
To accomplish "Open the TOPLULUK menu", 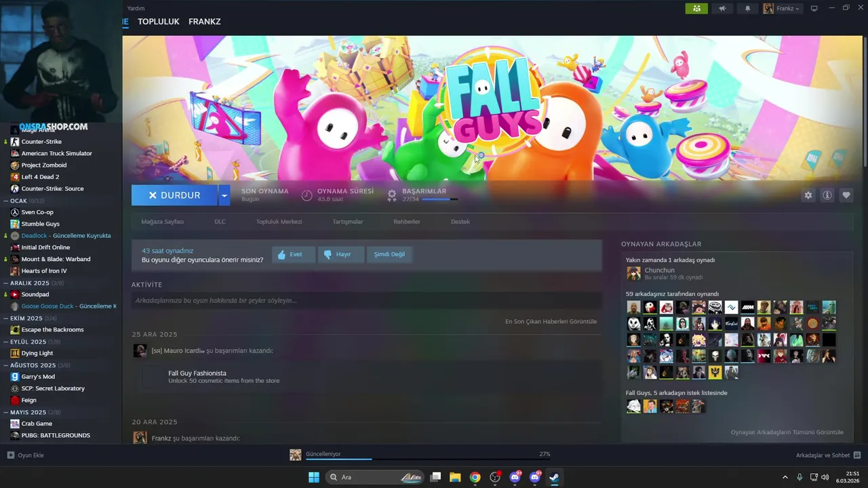I will pyautogui.click(x=158, y=22).
